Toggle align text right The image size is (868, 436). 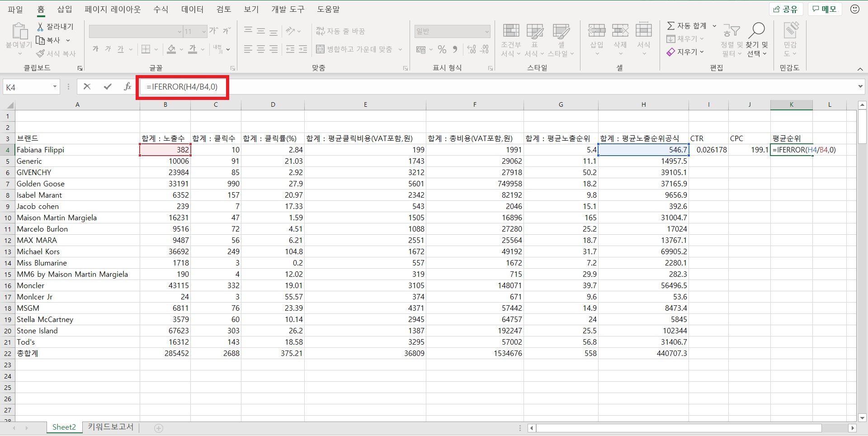point(274,49)
